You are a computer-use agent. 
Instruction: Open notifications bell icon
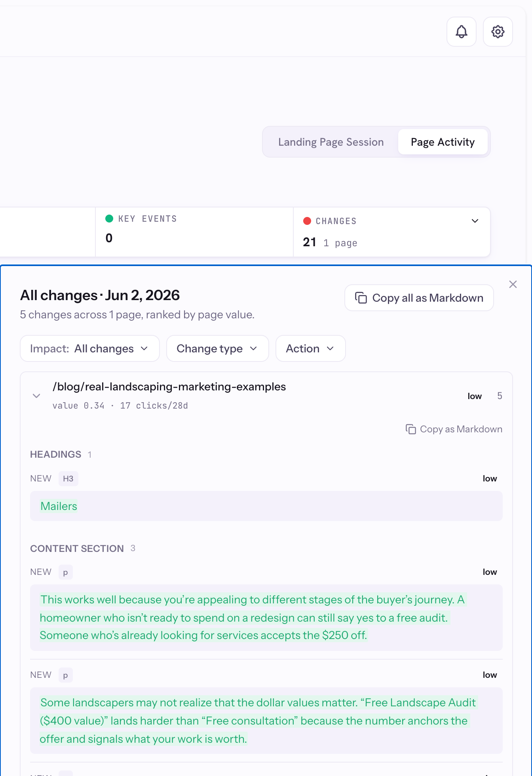point(462,32)
